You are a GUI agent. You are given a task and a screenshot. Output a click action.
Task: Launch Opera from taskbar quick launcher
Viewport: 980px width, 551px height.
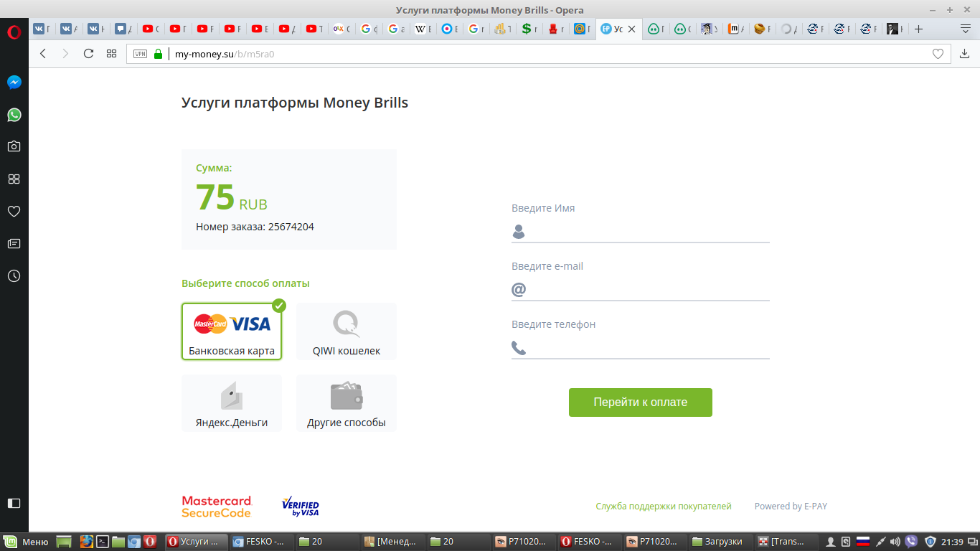(150, 542)
